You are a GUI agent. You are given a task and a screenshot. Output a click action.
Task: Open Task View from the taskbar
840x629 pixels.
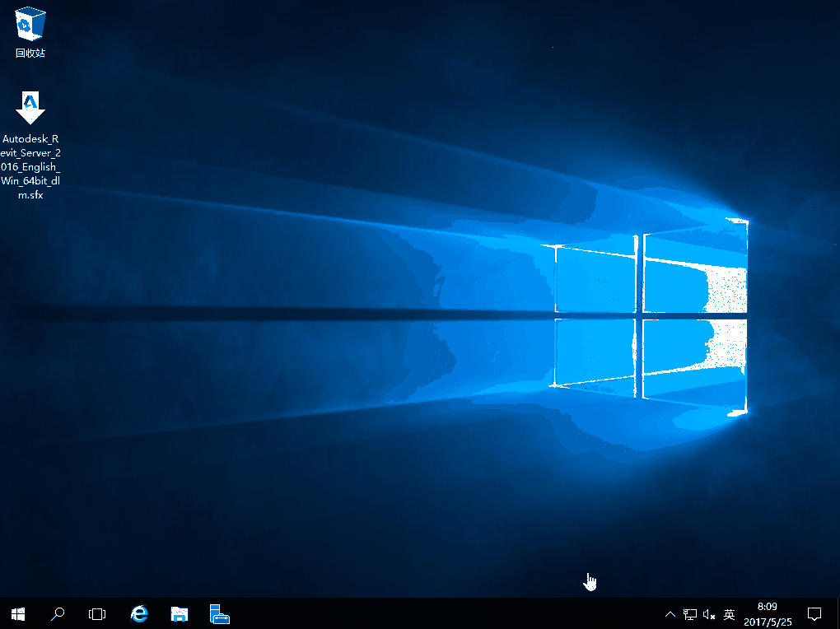point(97,613)
